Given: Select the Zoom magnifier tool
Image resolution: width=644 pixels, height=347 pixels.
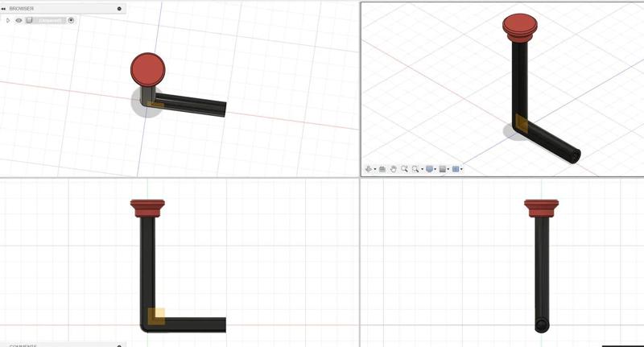Looking at the screenshot, I should 404,169.
